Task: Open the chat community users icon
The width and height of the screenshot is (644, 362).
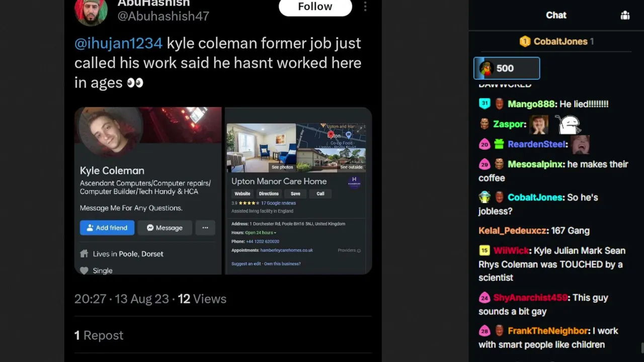Action: pos(625,15)
